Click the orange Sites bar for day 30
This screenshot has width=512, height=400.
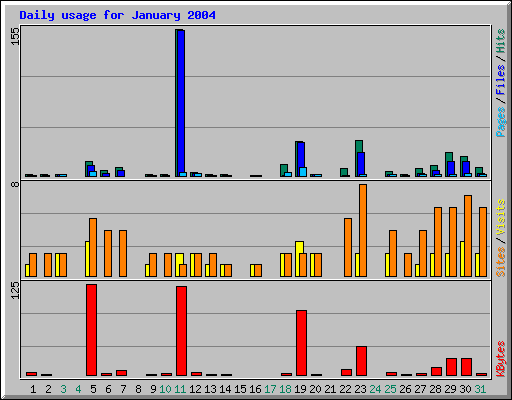click(x=468, y=236)
